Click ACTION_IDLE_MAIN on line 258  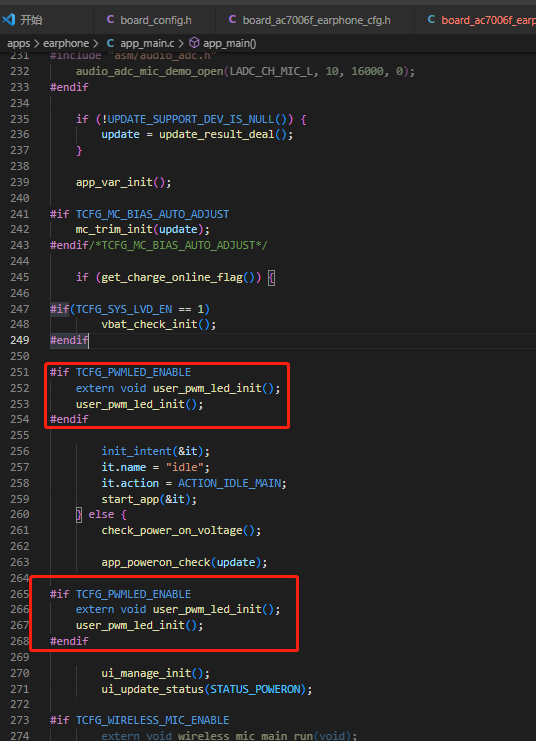tap(229, 483)
